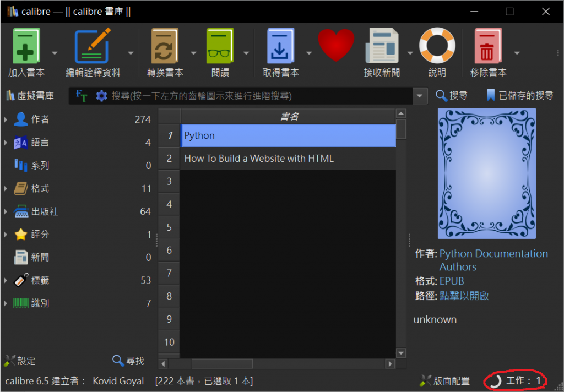Screen dimensions: 564x392
Task: Expand the 語言 languages category
Action: pyautogui.click(x=6, y=143)
